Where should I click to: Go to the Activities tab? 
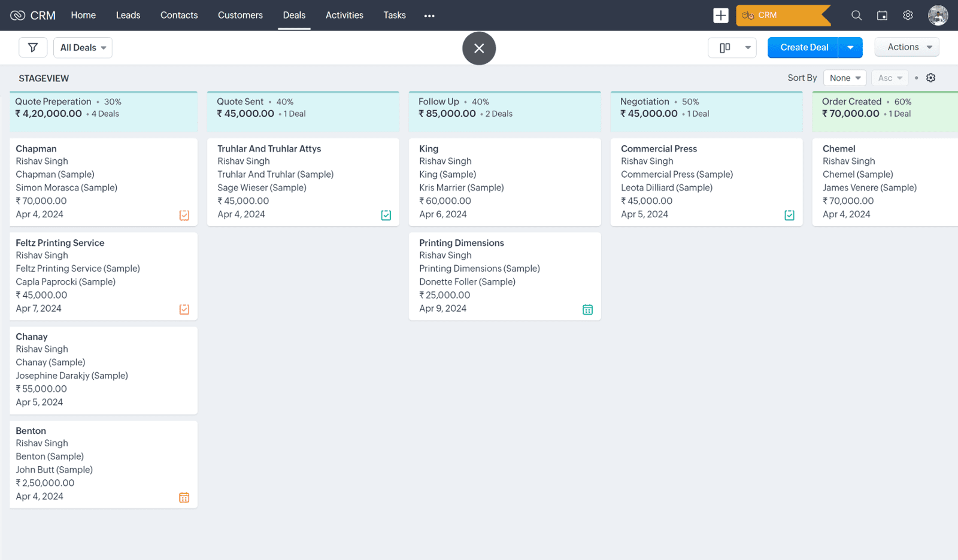344,16
